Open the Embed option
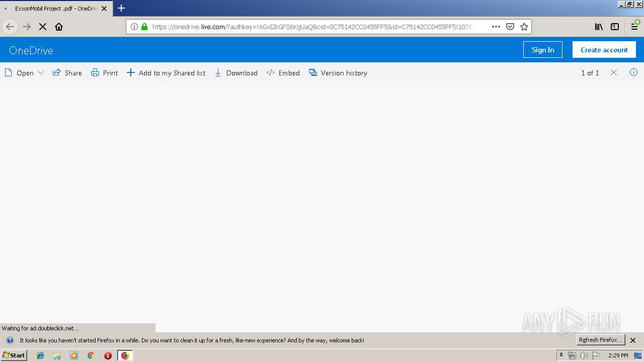The height and width of the screenshot is (362, 644). 283,73
